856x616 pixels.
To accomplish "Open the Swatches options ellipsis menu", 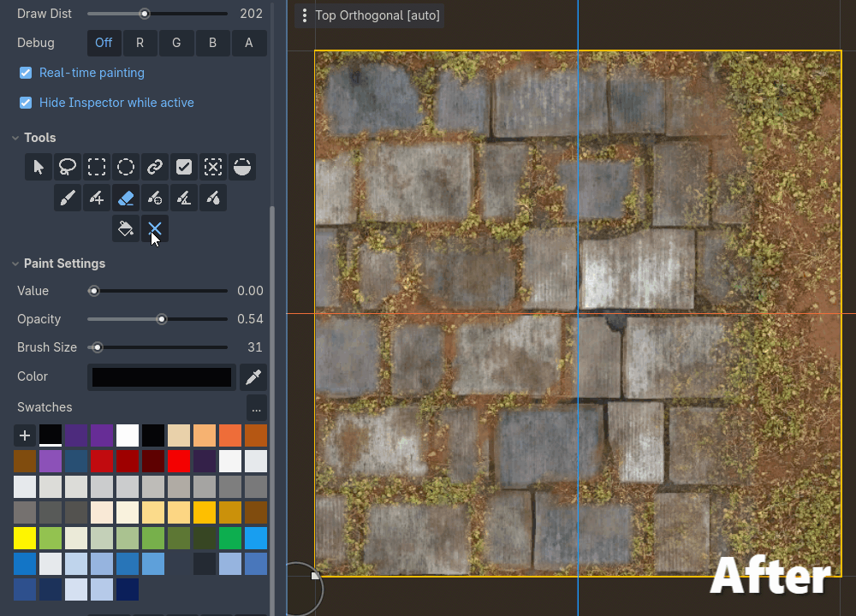I will 257,408.
